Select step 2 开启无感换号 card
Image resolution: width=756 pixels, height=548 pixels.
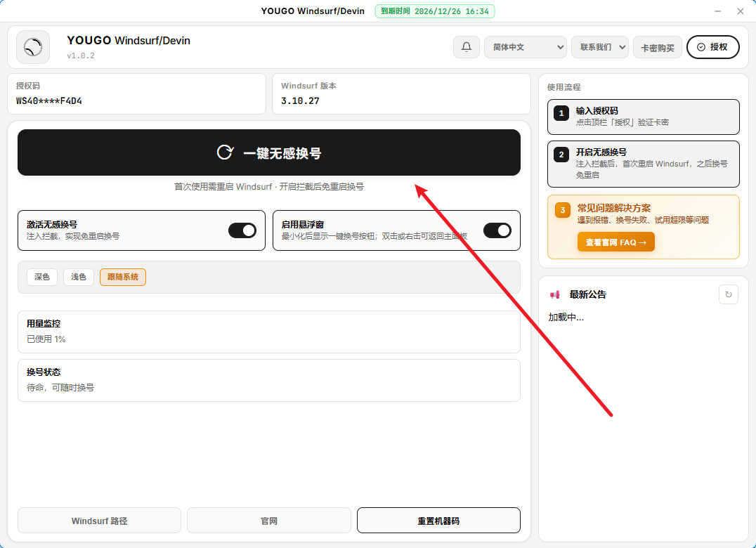pos(643,164)
